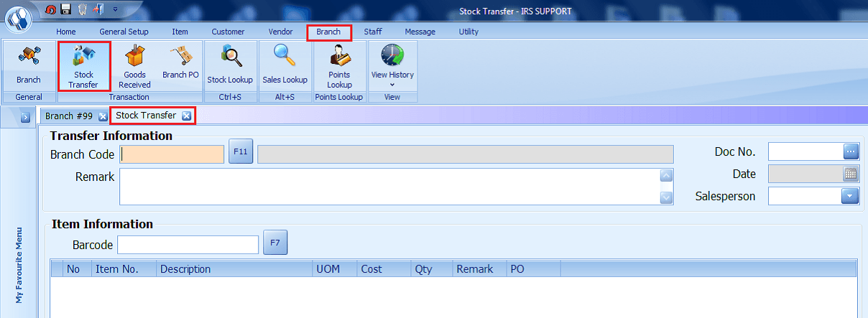Select the Branch ribbon tab
The width and height of the screenshot is (868, 318).
[x=328, y=32]
